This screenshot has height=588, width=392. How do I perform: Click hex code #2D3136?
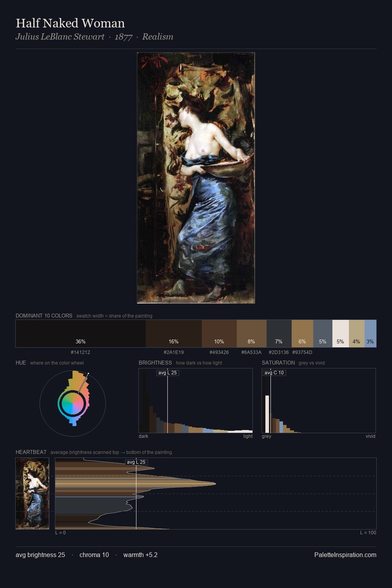(279, 352)
